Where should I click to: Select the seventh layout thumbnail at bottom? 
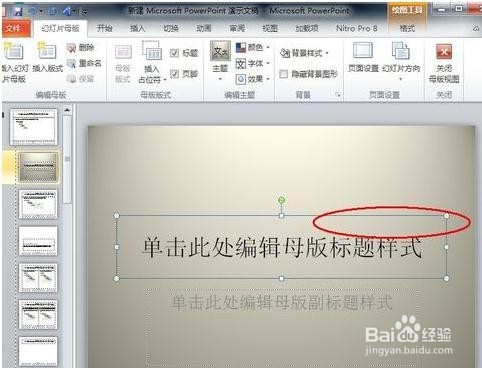coord(38,351)
